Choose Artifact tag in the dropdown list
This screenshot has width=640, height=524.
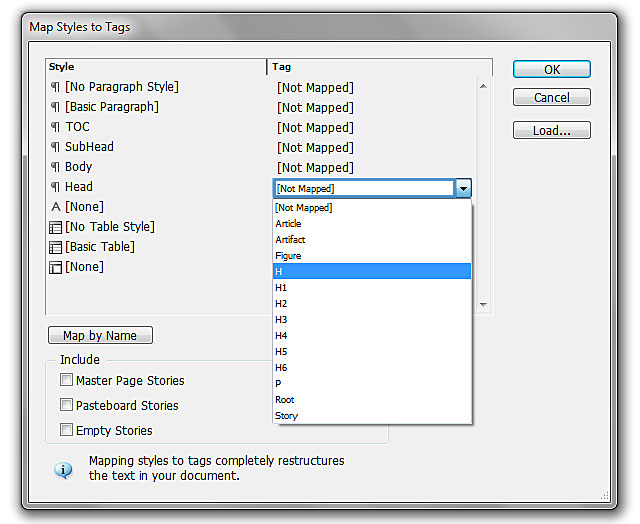[x=372, y=240]
